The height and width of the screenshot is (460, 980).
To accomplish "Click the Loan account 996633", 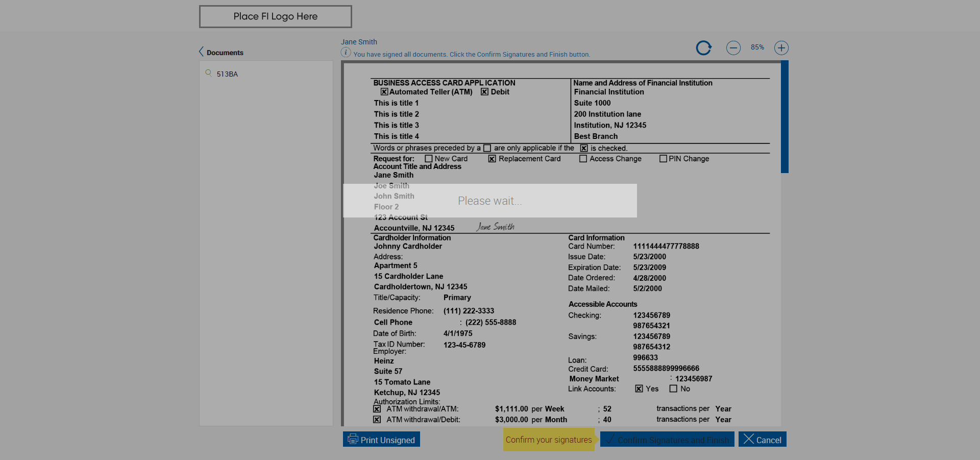I will tap(645, 358).
